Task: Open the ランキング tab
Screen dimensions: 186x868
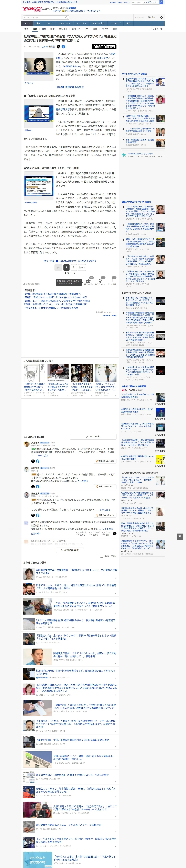Action: [115, 23]
